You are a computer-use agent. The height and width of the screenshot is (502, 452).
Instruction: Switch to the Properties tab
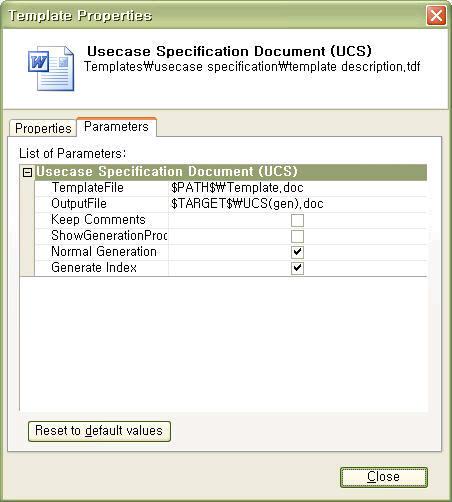(43, 128)
